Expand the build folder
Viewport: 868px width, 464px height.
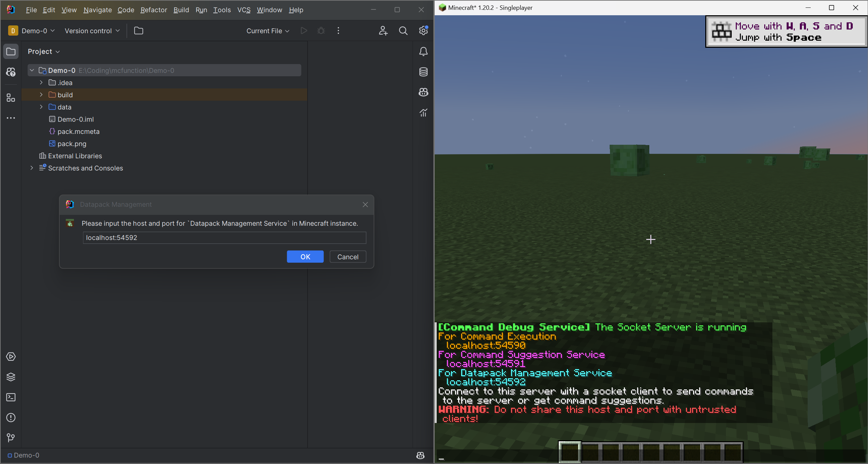(x=41, y=95)
